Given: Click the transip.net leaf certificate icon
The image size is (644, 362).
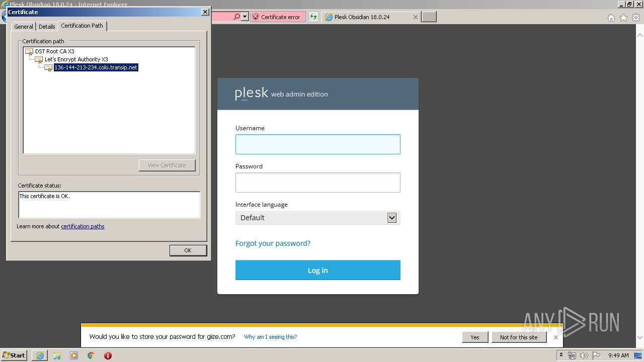Looking at the screenshot, I should (48, 67).
